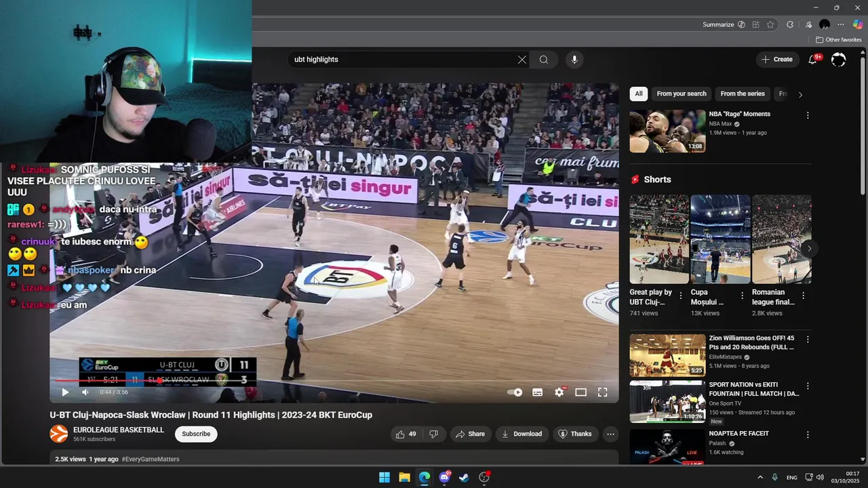
Task: Download the video
Action: pos(521,434)
